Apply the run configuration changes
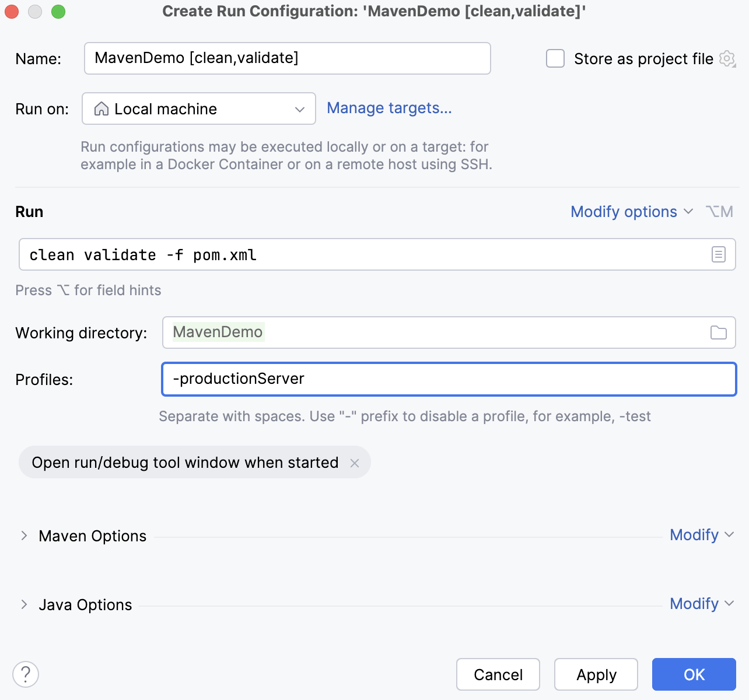 [596, 674]
